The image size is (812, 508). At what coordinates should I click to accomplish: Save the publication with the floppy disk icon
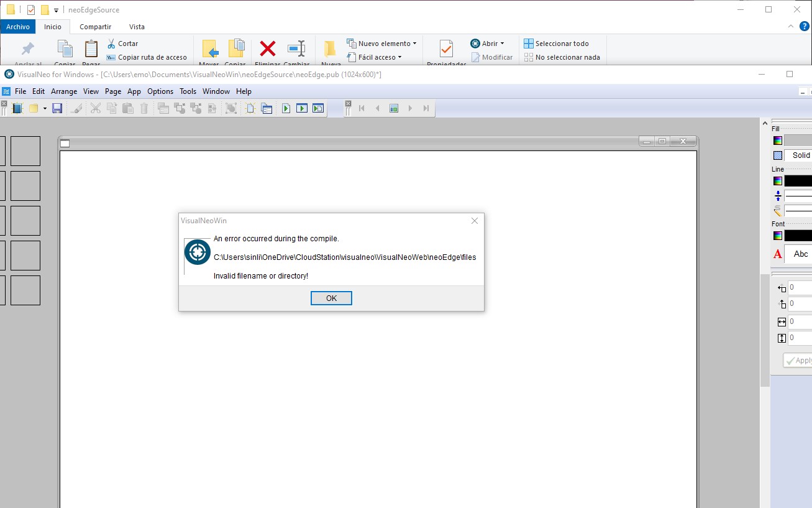pyautogui.click(x=57, y=108)
